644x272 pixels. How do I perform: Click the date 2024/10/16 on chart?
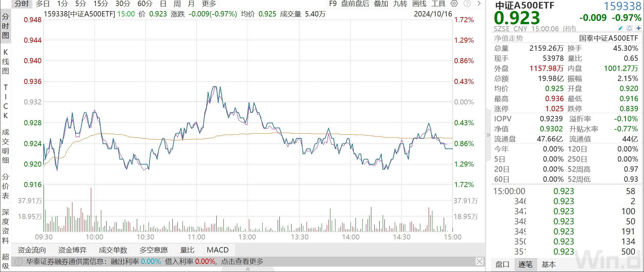pyautogui.click(x=433, y=14)
